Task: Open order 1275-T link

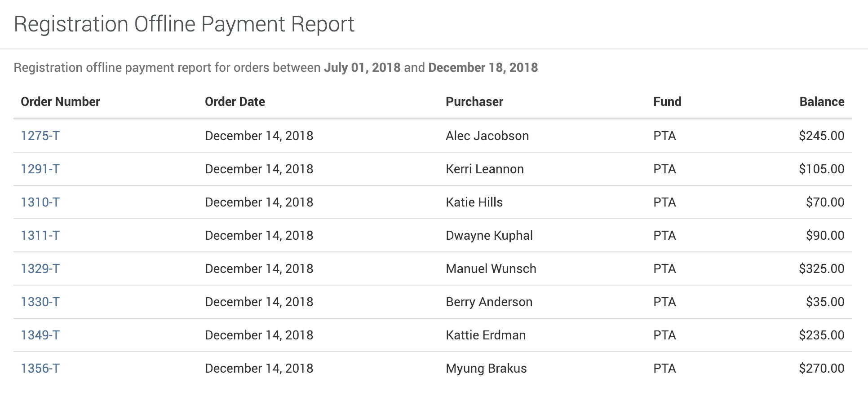Action: [x=40, y=136]
